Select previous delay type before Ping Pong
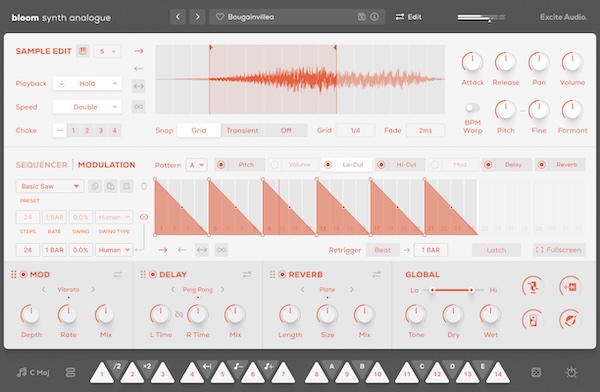This screenshot has height=392, width=600. point(173,289)
